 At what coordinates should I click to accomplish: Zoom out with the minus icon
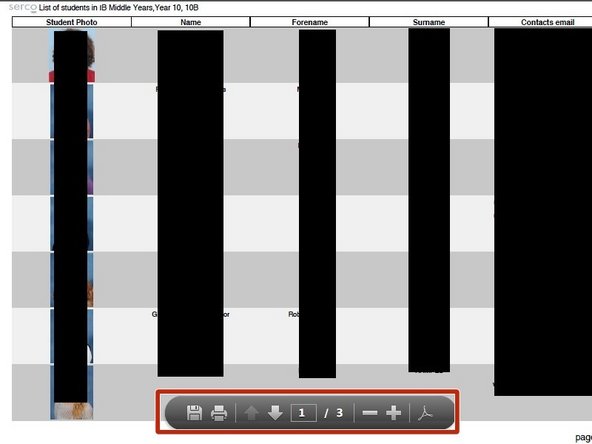point(370,413)
